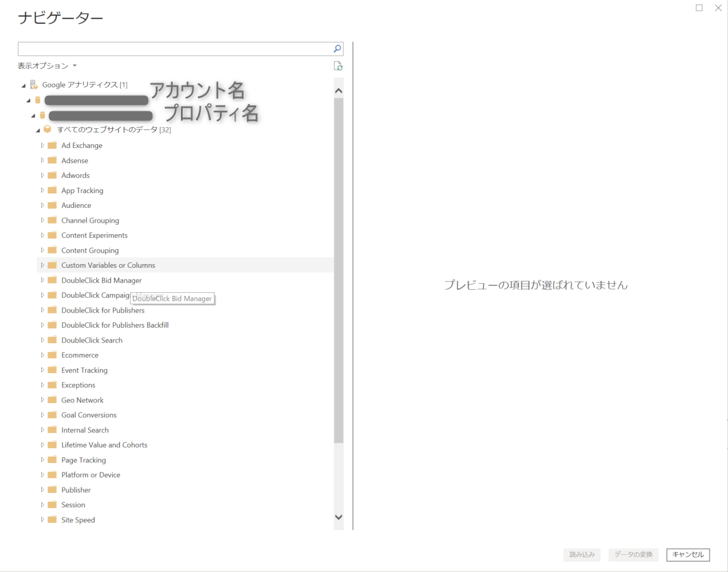728x572 pixels.
Task: Click the Google Analytics connector icon
Action: [x=34, y=85]
